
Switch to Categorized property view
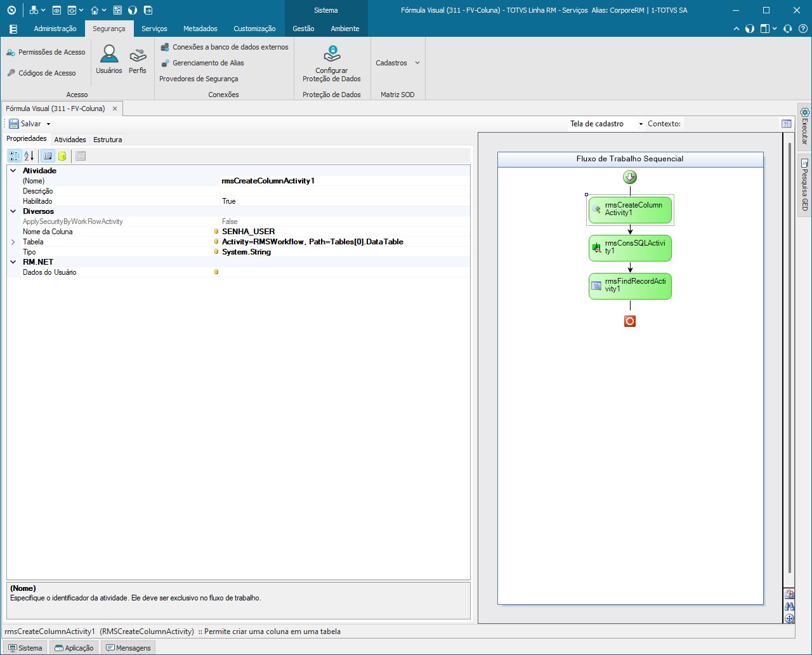15,155
